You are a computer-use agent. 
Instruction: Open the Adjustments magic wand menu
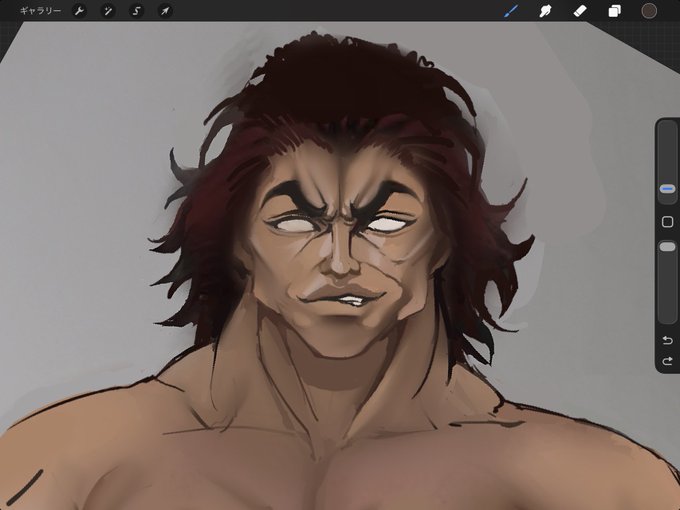coord(108,11)
